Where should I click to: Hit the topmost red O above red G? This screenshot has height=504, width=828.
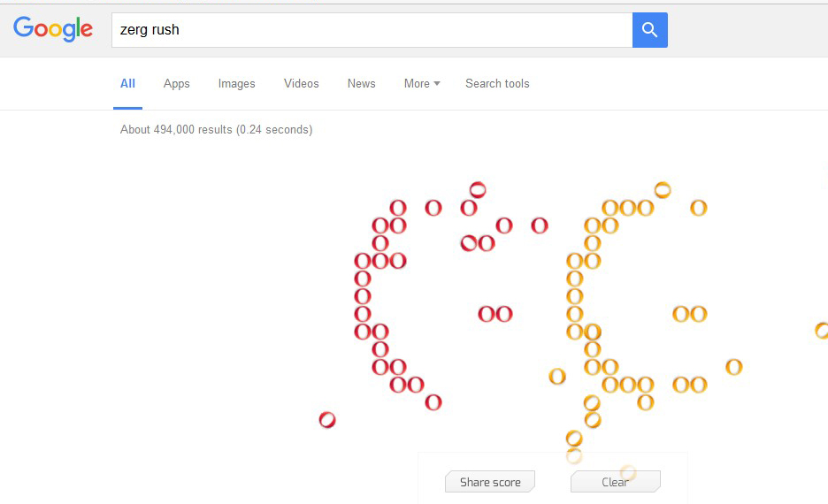click(x=478, y=189)
